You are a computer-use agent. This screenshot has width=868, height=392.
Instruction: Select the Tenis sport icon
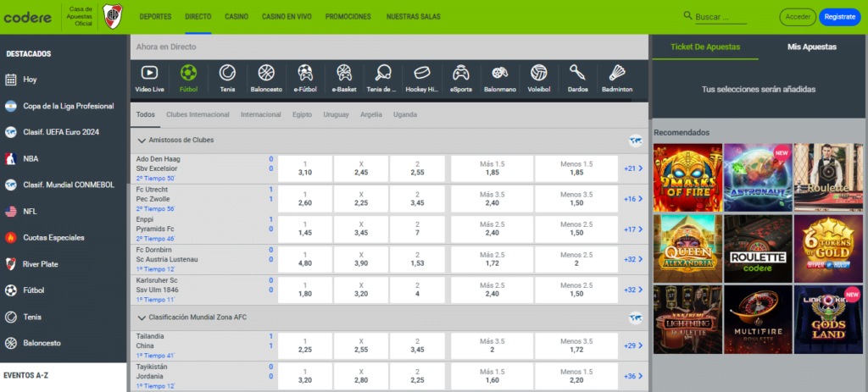(x=227, y=73)
